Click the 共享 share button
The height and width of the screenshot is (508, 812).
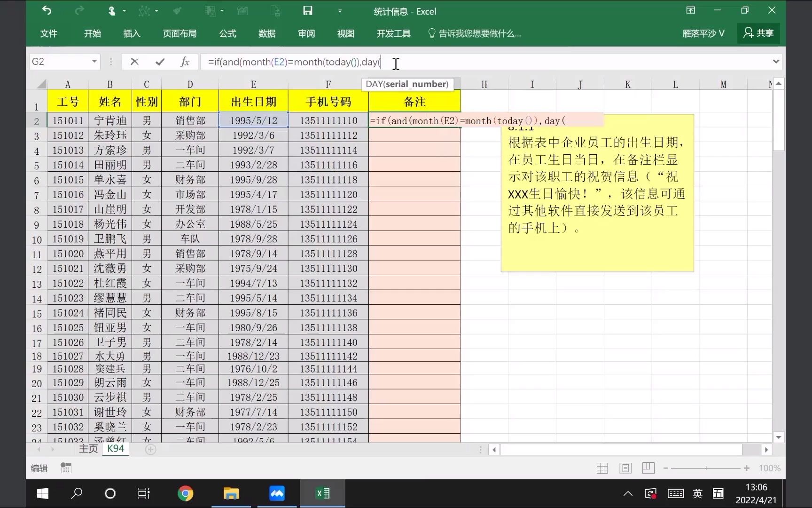pyautogui.click(x=758, y=33)
